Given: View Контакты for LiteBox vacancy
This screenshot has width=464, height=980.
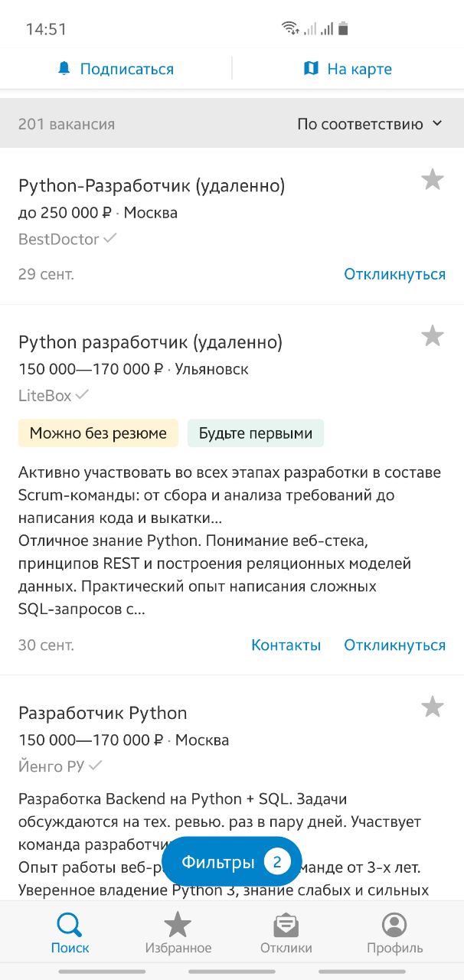Looking at the screenshot, I should tap(286, 645).
